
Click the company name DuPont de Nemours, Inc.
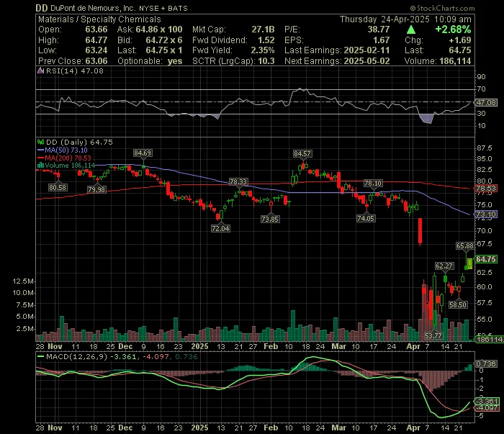(93, 8)
